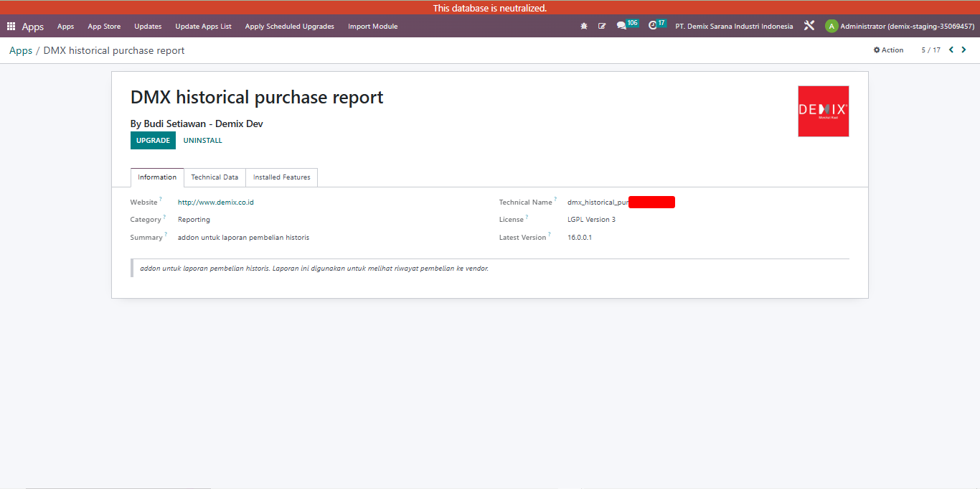This screenshot has height=489, width=980.
Task: Click the Latest Version help question mark
Action: point(550,235)
